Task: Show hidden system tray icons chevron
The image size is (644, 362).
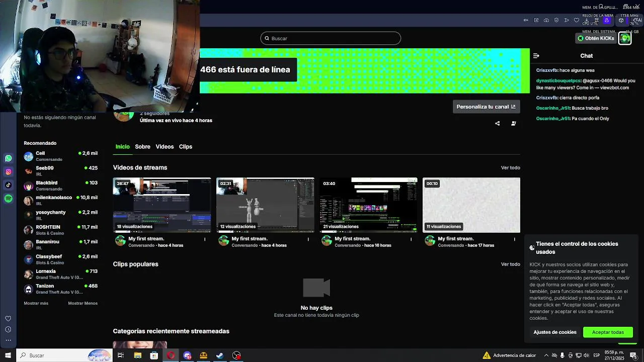Action: tap(546, 355)
